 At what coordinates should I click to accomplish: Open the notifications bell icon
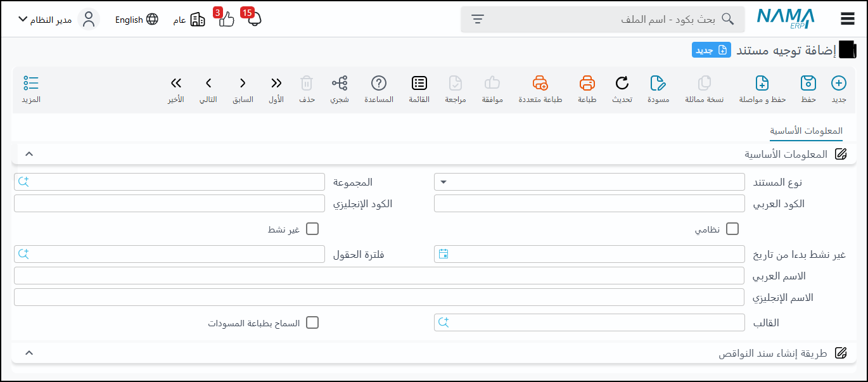254,19
